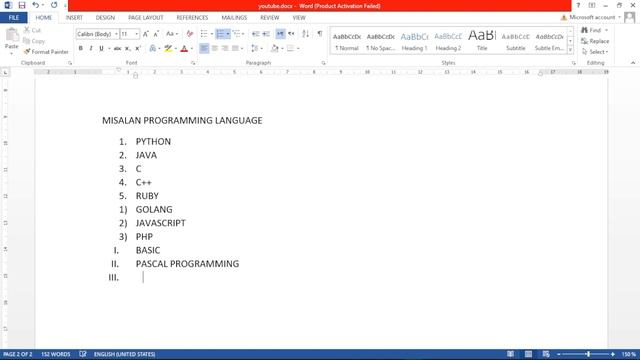This screenshot has width=640, height=360.
Task: Toggle bold formatting
Action: (x=81, y=49)
